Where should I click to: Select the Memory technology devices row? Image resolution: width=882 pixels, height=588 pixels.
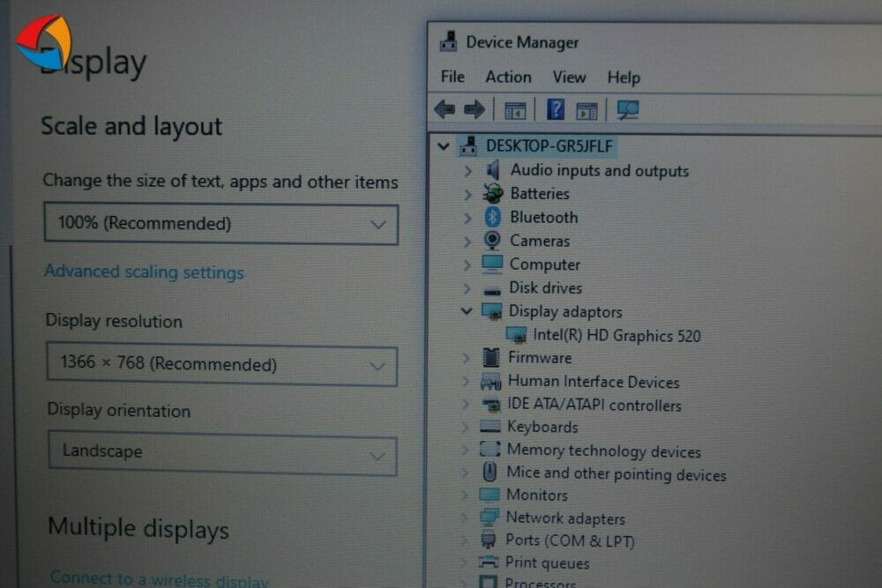604,450
